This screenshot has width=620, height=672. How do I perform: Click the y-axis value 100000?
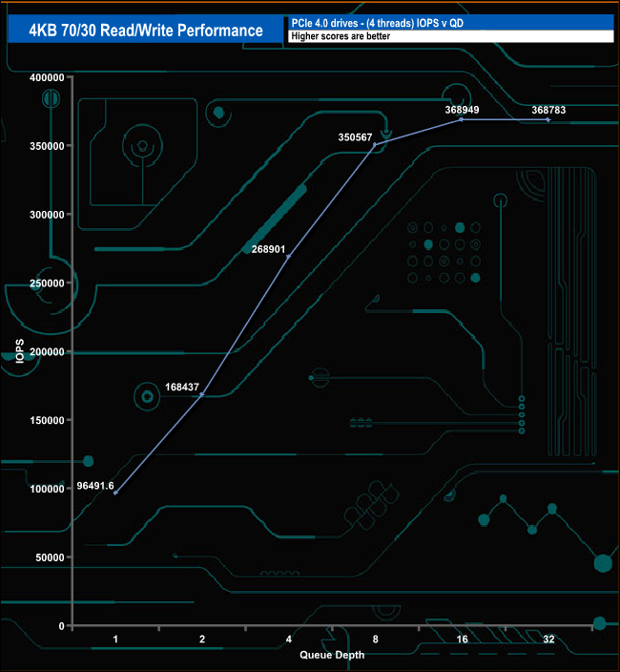(47, 489)
